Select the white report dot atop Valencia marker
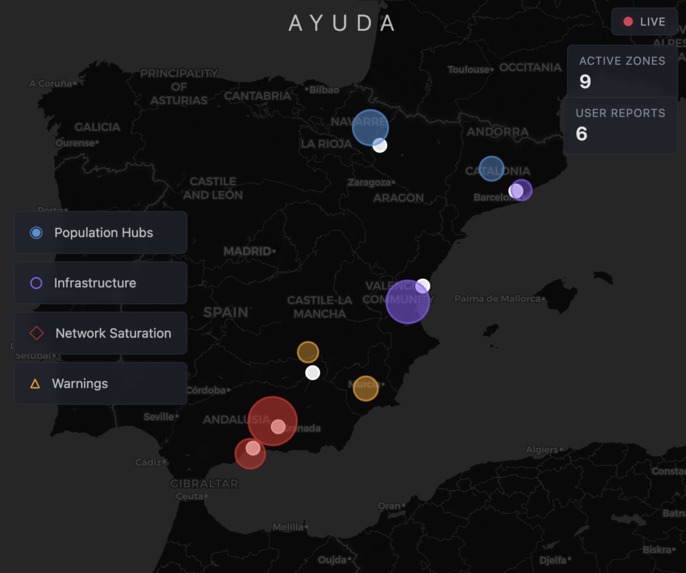Viewport: 686px width, 573px height. [x=423, y=286]
